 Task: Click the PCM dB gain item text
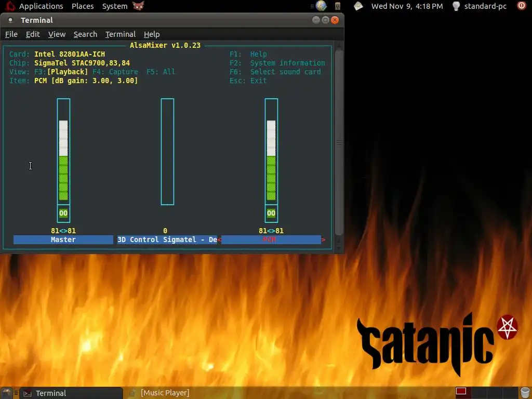coord(86,81)
